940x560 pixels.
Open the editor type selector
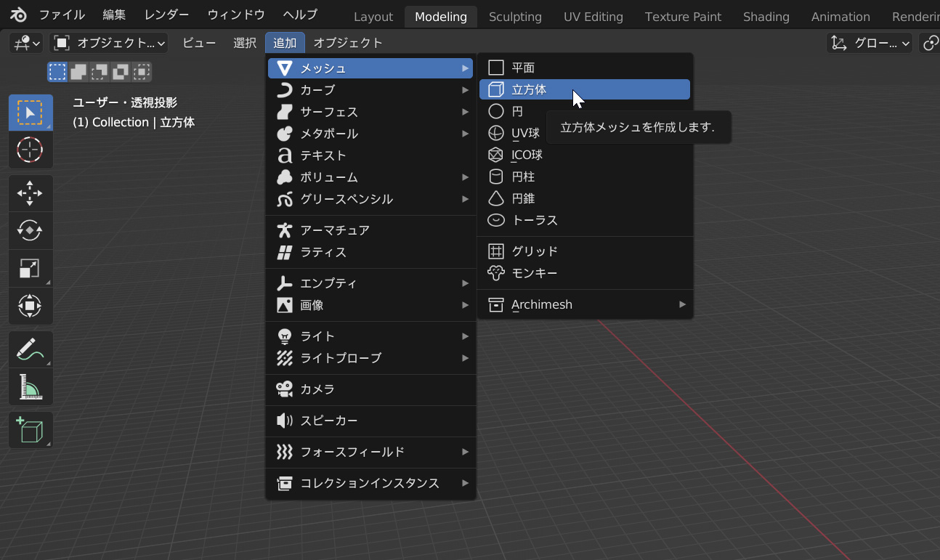coord(26,44)
